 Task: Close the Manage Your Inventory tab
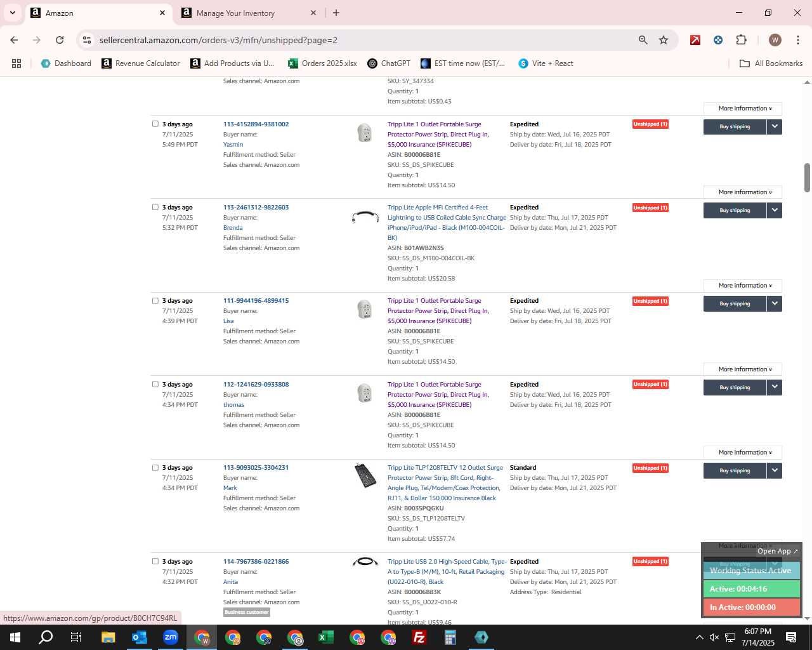(x=313, y=13)
